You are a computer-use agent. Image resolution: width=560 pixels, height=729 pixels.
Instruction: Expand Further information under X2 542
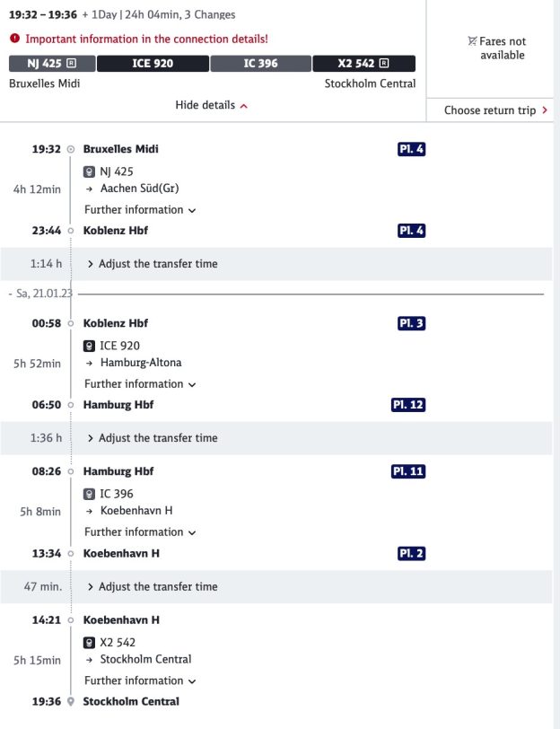pos(140,681)
